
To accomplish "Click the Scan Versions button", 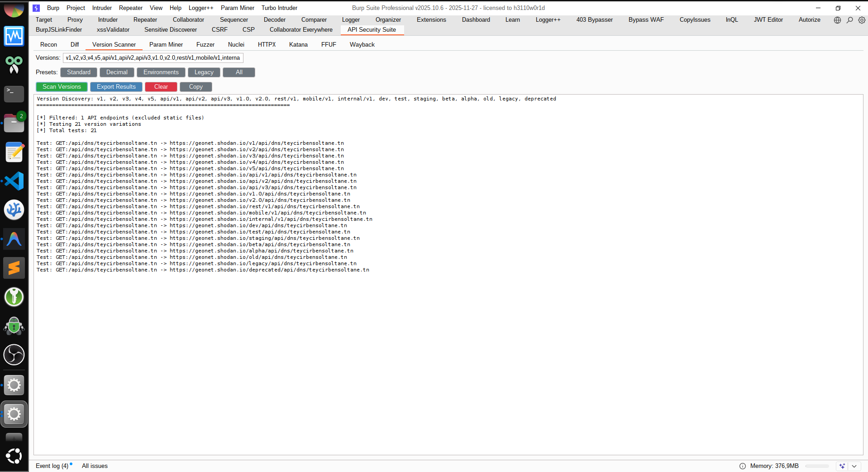I will click(62, 87).
